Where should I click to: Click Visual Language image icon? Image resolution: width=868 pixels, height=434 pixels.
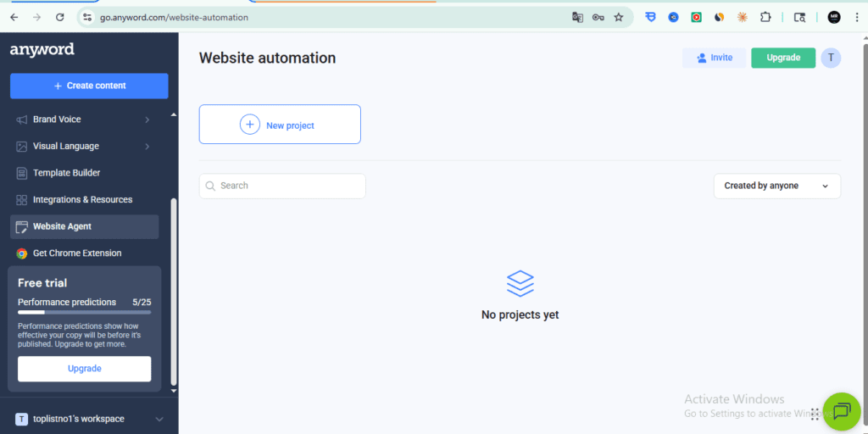[x=21, y=147]
